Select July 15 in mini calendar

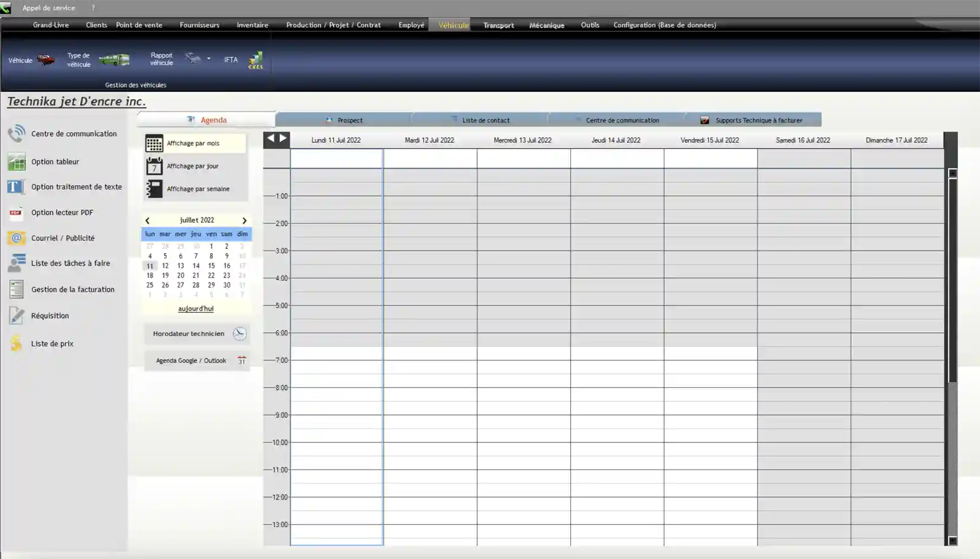pyautogui.click(x=211, y=266)
